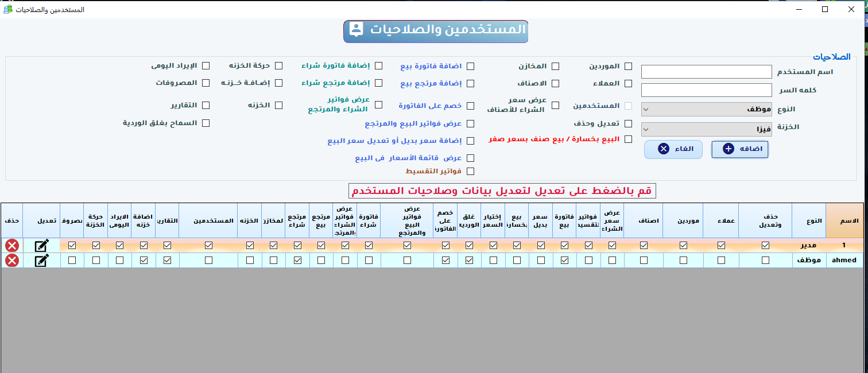Click the red X delete icon for ahmed
Viewport: 868px width, 373px height.
coord(11,260)
